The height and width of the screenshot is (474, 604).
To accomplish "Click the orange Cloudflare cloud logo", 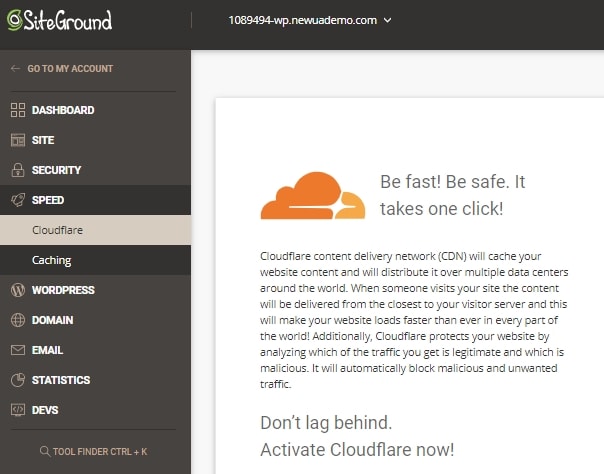I will point(313,195).
